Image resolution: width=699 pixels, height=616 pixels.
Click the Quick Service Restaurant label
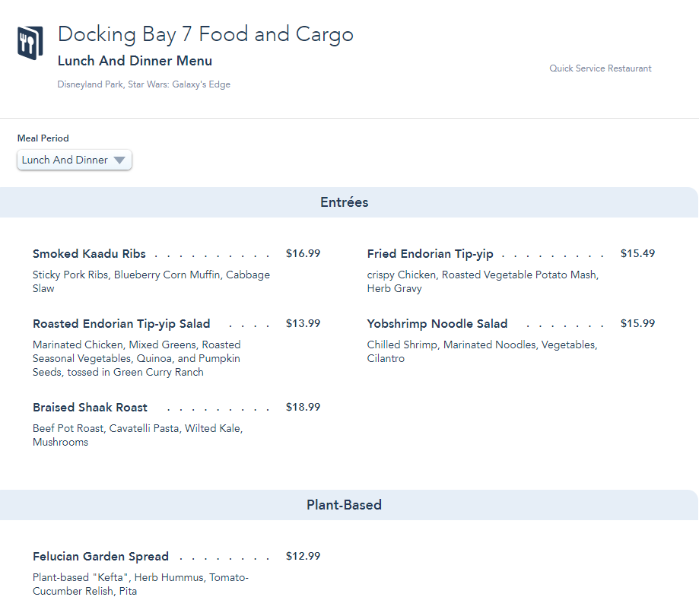600,68
